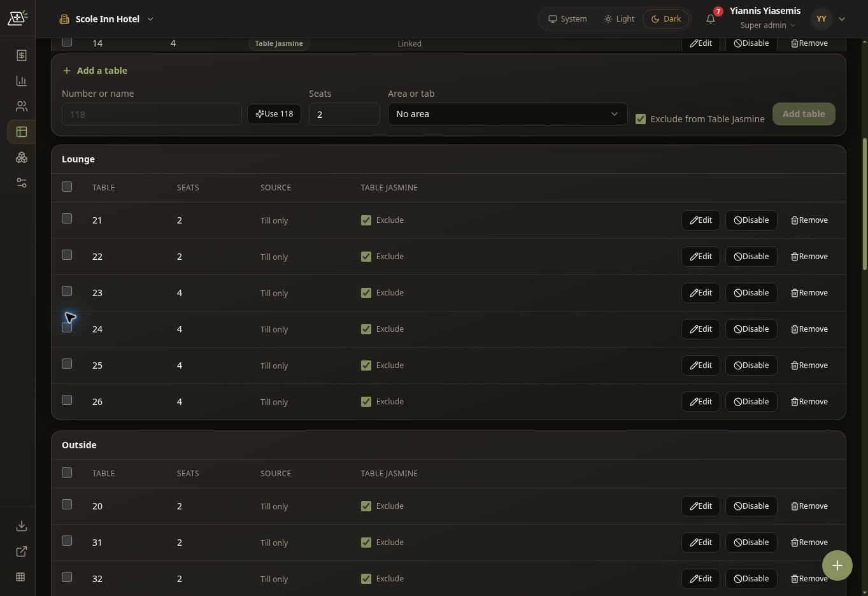Switch to System theme
Image resolution: width=868 pixels, height=596 pixels.
point(567,19)
